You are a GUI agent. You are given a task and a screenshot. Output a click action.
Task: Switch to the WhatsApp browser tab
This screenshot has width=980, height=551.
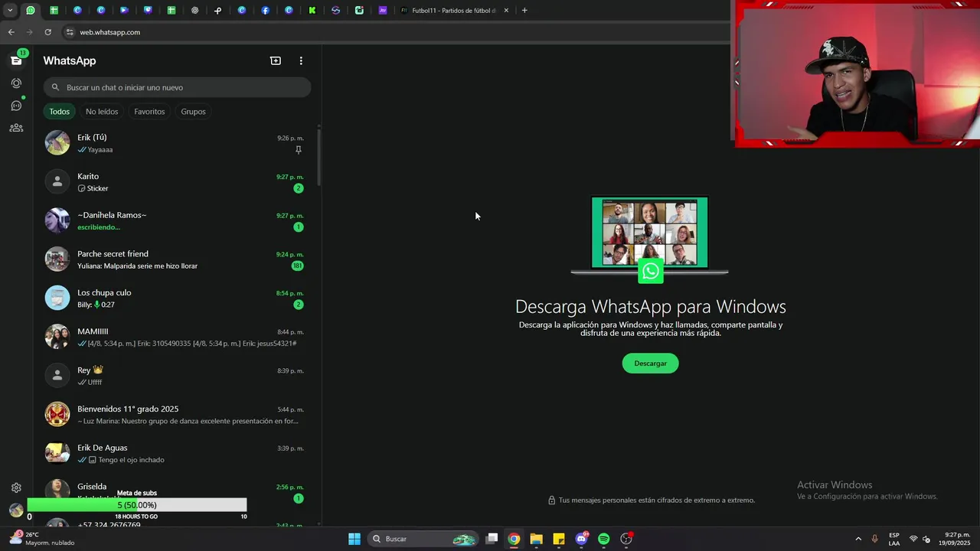coord(31,11)
